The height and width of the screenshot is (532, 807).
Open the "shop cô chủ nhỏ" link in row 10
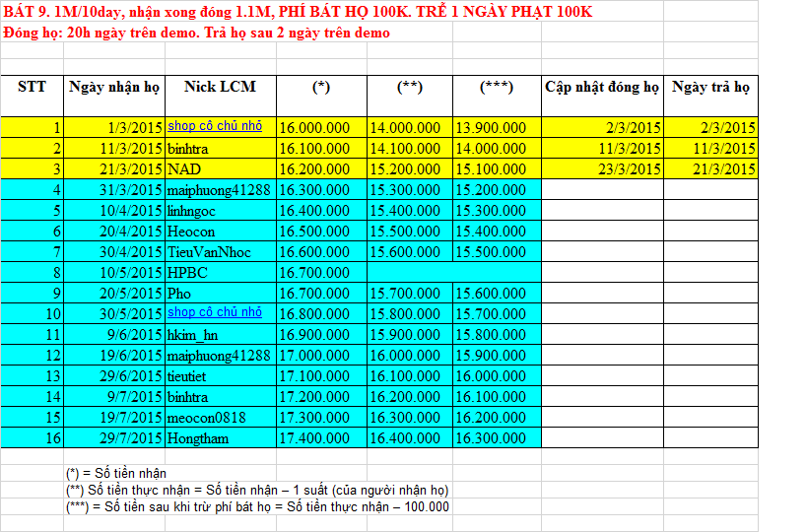[x=215, y=312]
